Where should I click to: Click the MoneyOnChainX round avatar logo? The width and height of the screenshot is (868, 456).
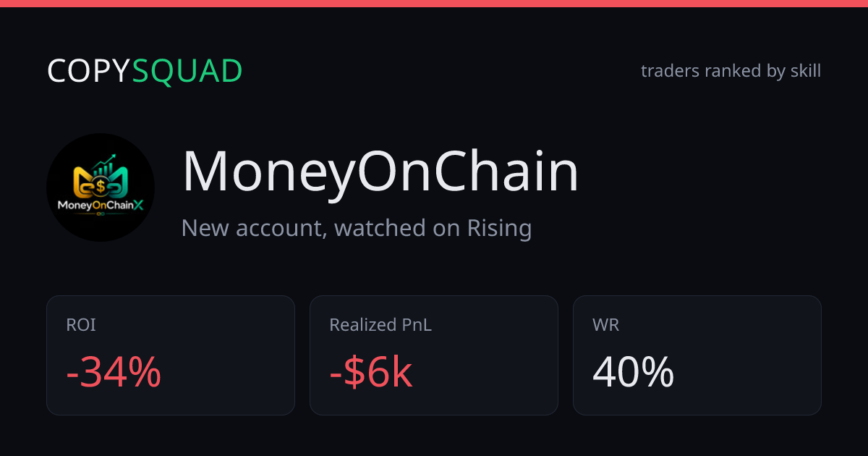(101, 187)
